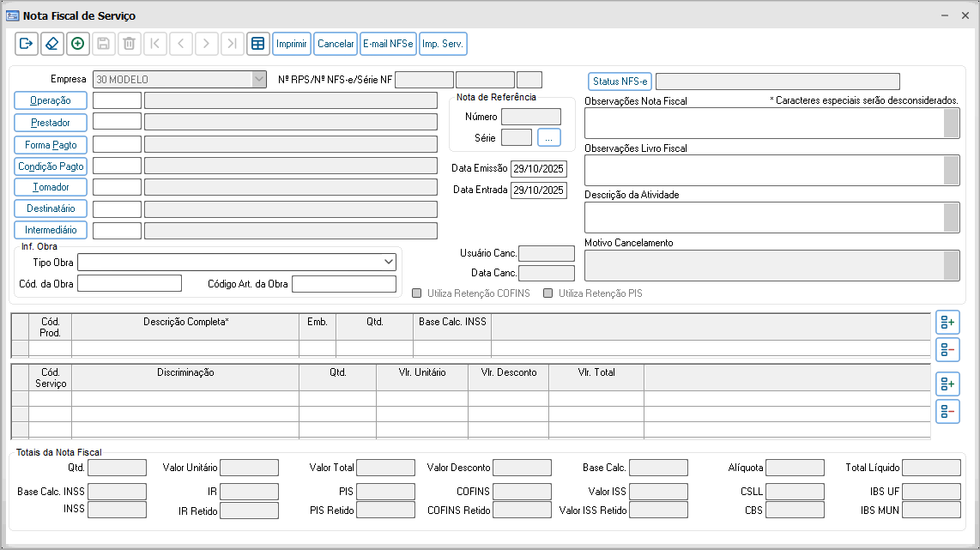Toggle the Utiliza Retenção PIS checkbox

pos(547,293)
